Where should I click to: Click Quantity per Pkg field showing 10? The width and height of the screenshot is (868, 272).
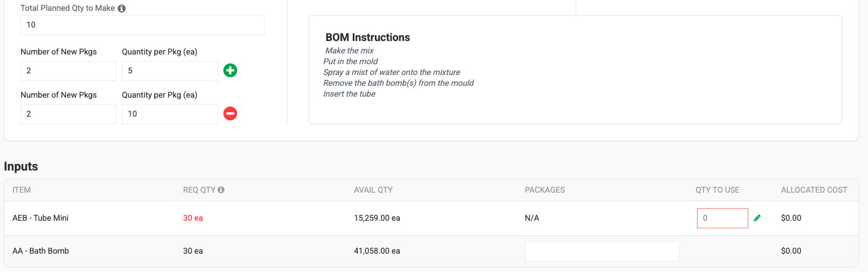(169, 114)
